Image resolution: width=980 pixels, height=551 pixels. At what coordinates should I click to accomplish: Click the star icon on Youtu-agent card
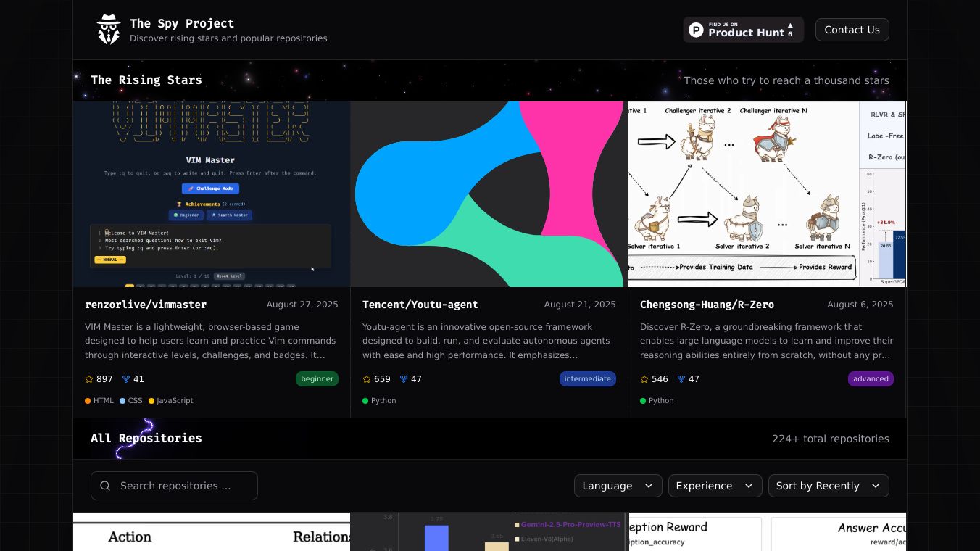click(367, 379)
